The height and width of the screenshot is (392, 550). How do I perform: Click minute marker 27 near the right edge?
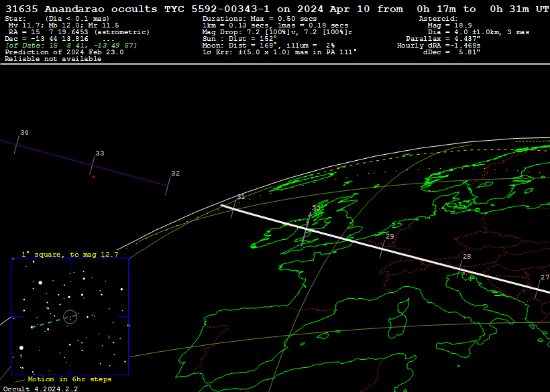click(544, 277)
